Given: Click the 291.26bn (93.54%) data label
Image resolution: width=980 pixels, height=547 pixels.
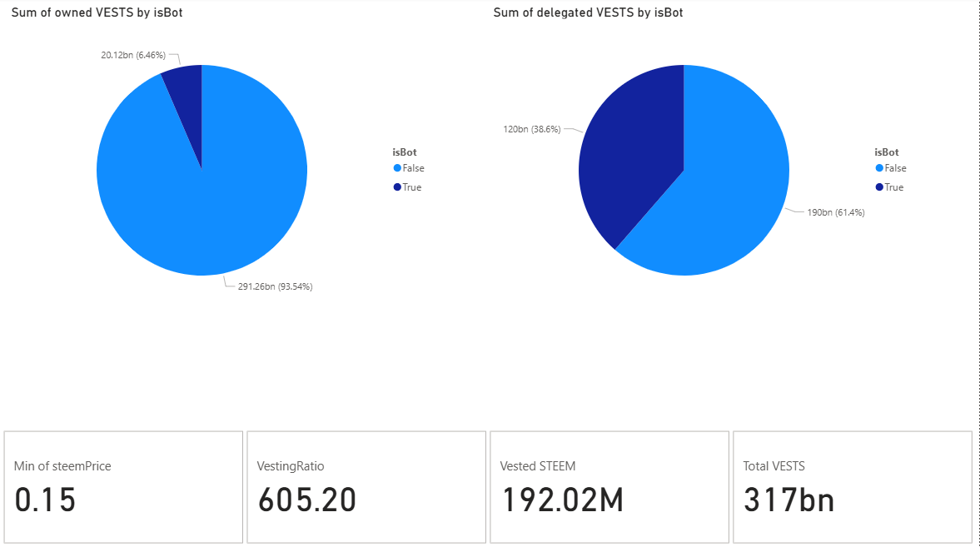Looking at the screenshot, I should pos(275,286).
